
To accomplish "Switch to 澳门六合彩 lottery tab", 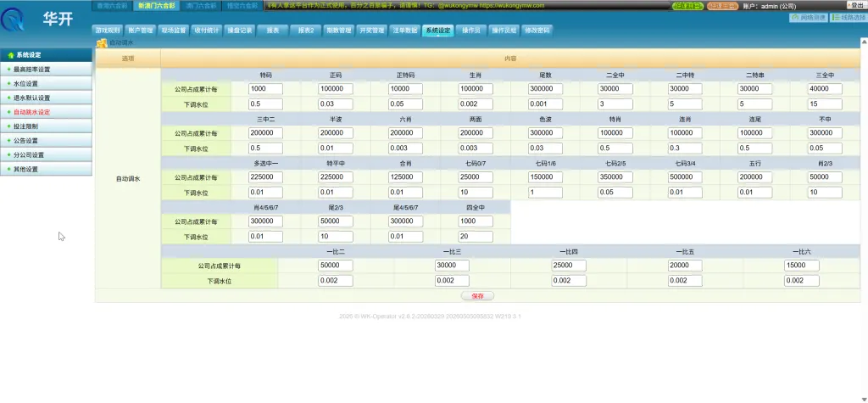I will pos(202,6).
